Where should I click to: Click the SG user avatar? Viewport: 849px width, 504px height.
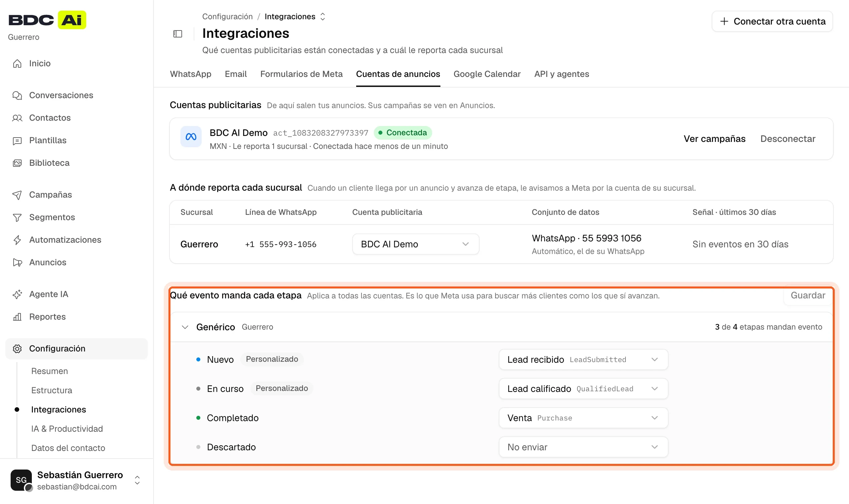click(21, 480)
